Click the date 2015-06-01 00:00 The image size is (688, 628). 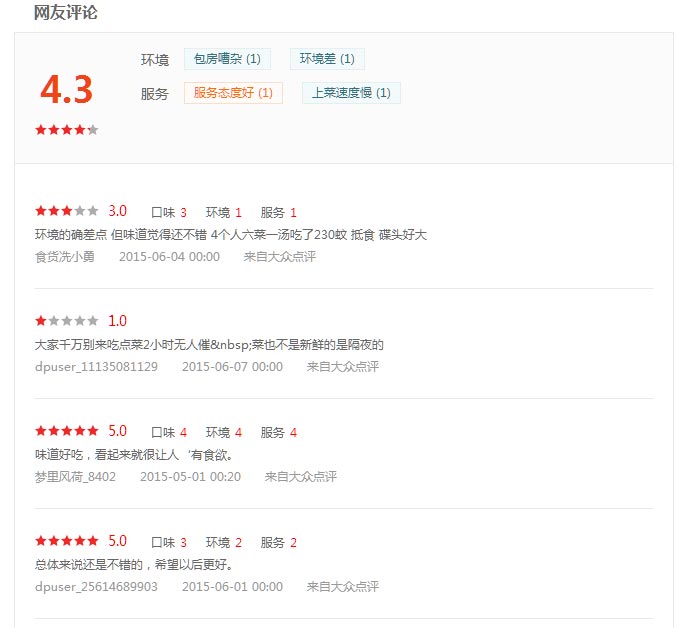[233, 587]
